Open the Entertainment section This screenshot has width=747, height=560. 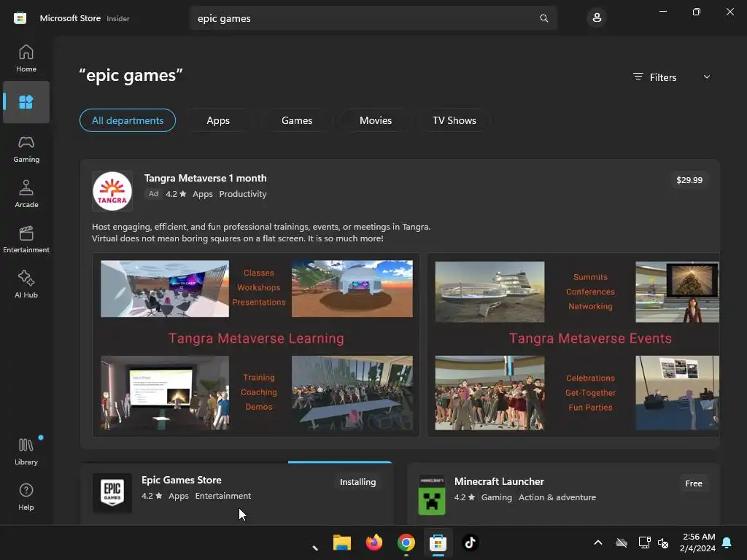26,239
